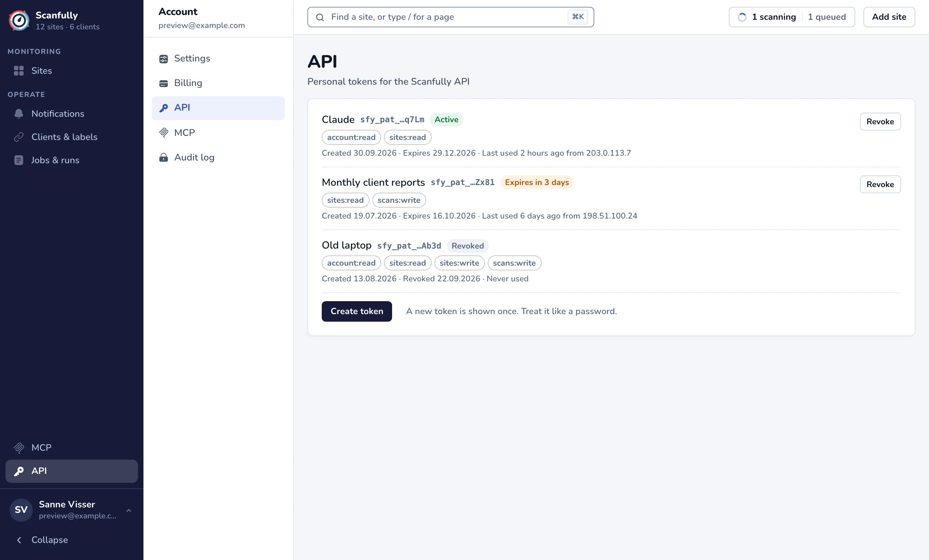This screenshot has width=929, height=560.
Task: Click the Revoked badge on Old laptop
Action: click(x=468, y=246)
